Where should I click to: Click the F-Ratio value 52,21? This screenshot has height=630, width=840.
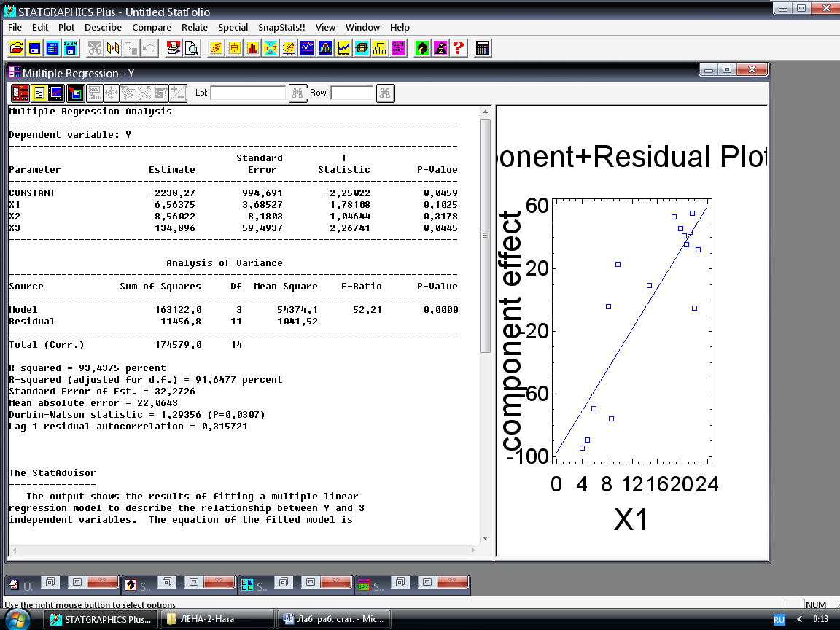pos(367,310)
